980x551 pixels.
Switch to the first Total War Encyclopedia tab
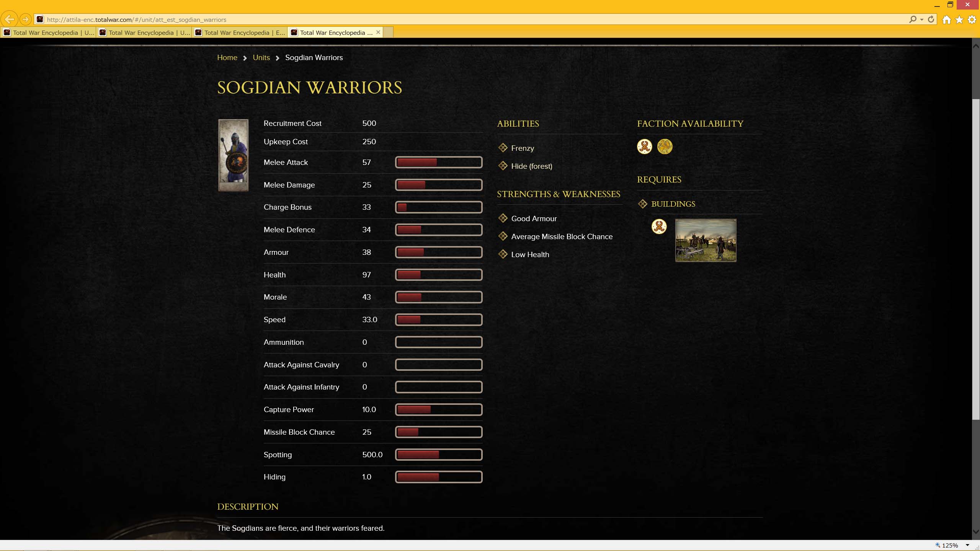(49, 33)
